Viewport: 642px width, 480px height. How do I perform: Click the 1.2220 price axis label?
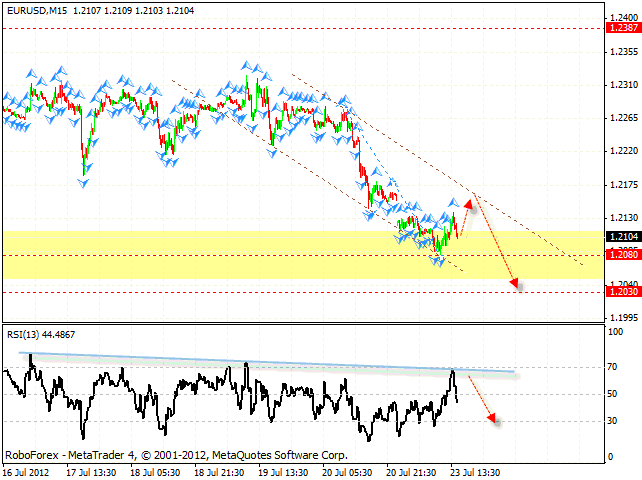pyautogui.click(x=622, y=150)
